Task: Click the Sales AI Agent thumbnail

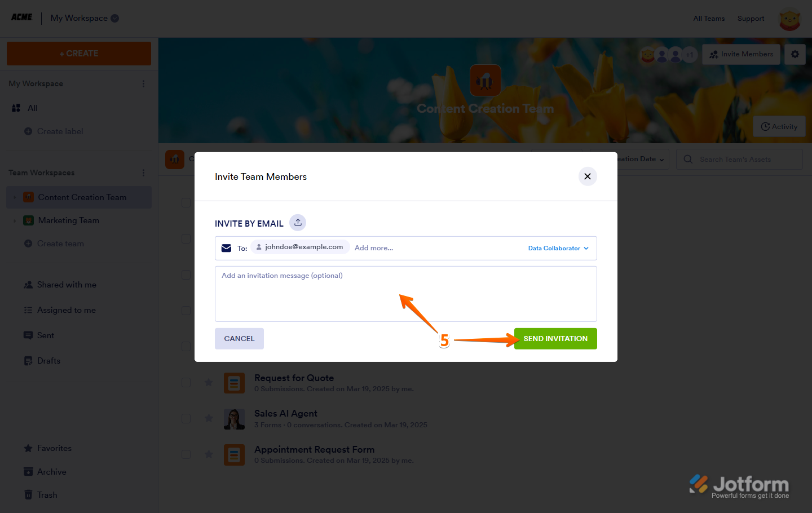Action: pos(234,419)
